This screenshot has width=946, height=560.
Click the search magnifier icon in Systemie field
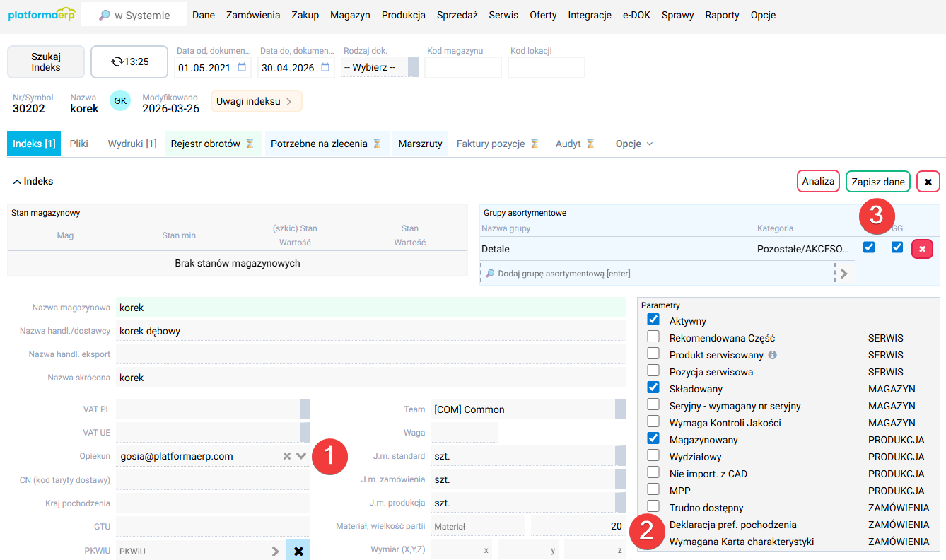(x=105, y=13)
